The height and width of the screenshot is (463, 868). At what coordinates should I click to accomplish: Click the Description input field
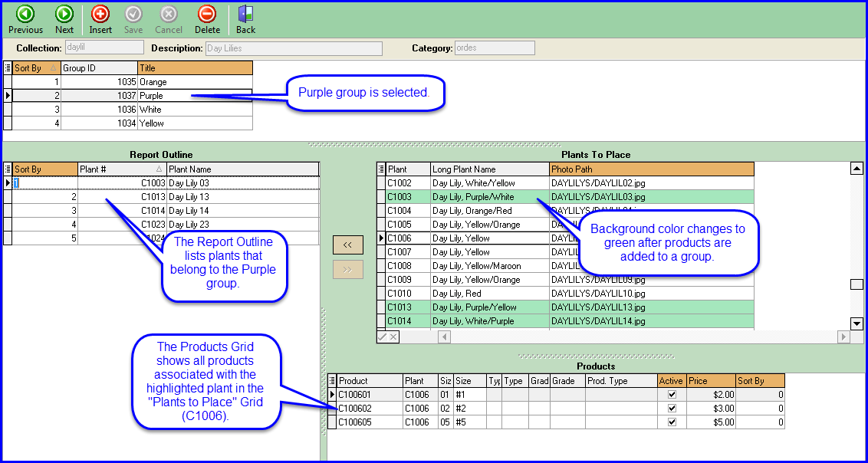click(x=294, y=48)
